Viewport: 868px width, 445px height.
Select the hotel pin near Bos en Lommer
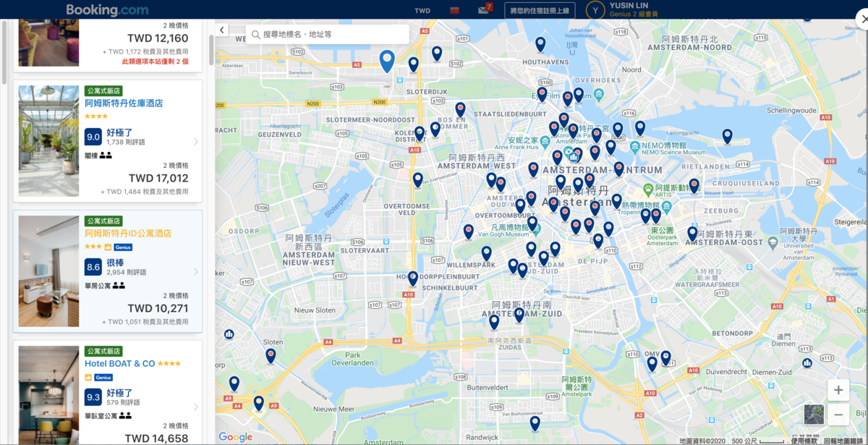tap(460, 110)
